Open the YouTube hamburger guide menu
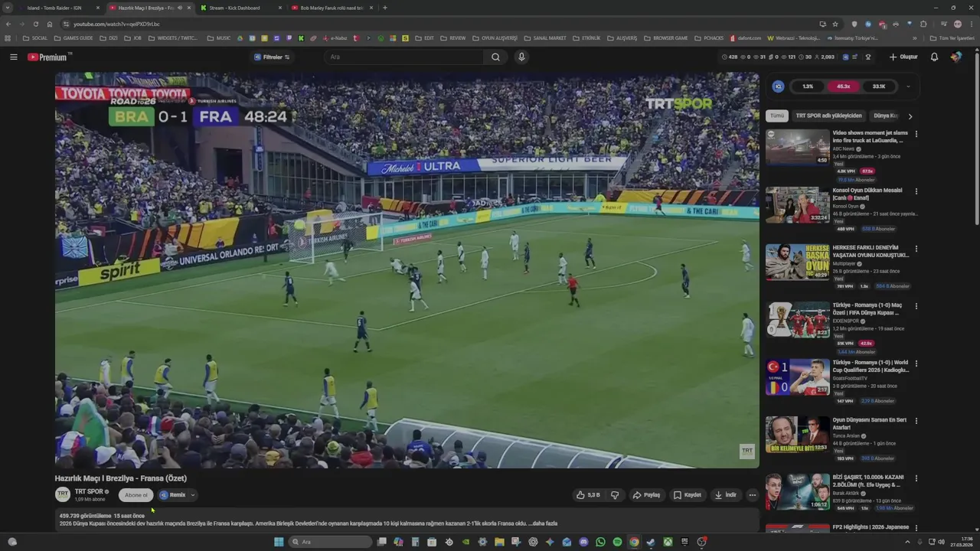The image size is (980, 551). tap(13, 57)
